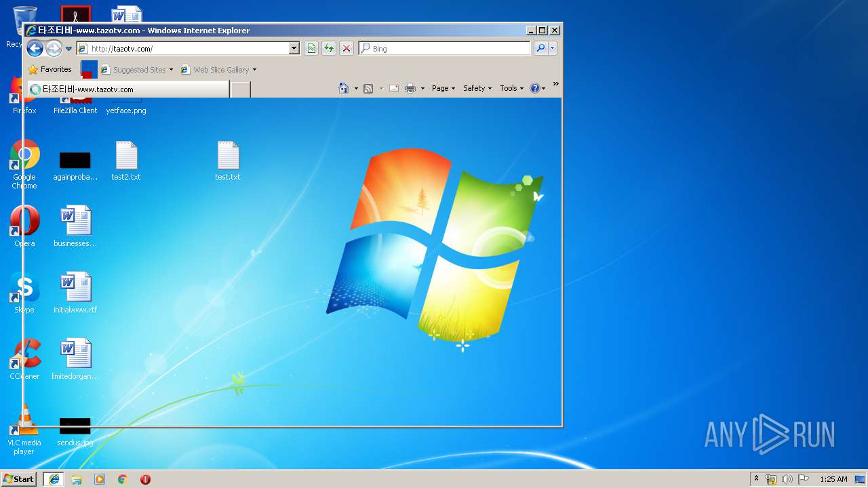Go forward with the Forward arrow button
Viewport: 868px width, 488px height.
pos(54,48)
